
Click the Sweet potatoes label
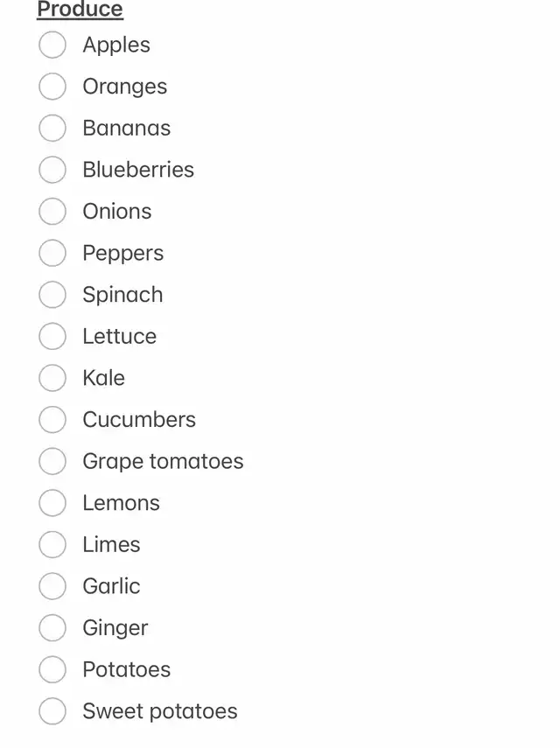coord(160,711)
